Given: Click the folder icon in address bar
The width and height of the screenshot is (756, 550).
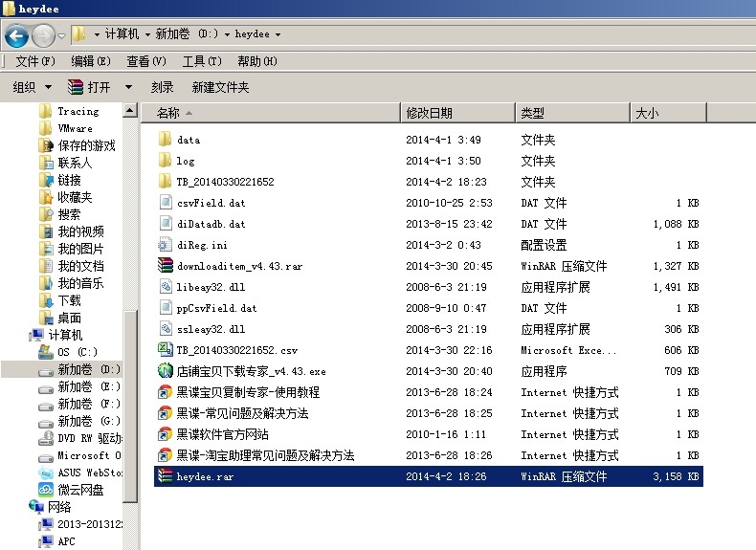Looking at the screenshot, I should point(78,34).
